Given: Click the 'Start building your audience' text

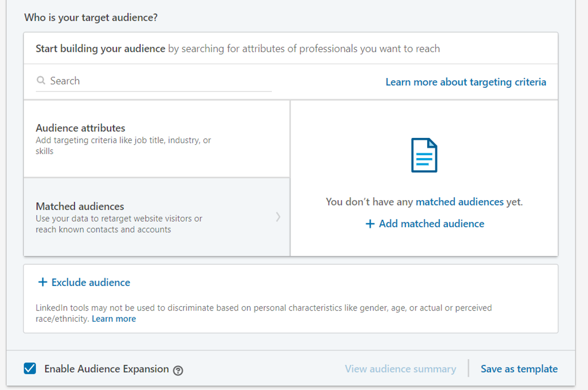Looking at the screenshot, I should pos(100,49).
